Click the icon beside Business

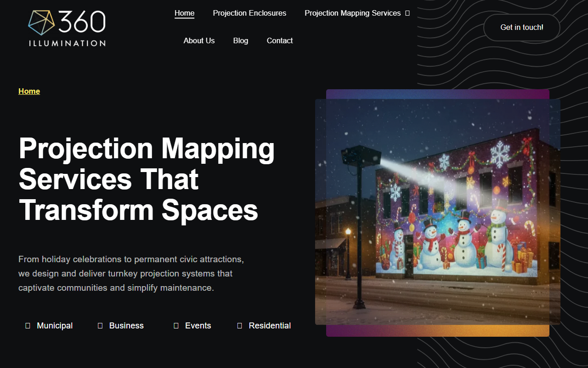pyautogui.click(x=100, y=326)
